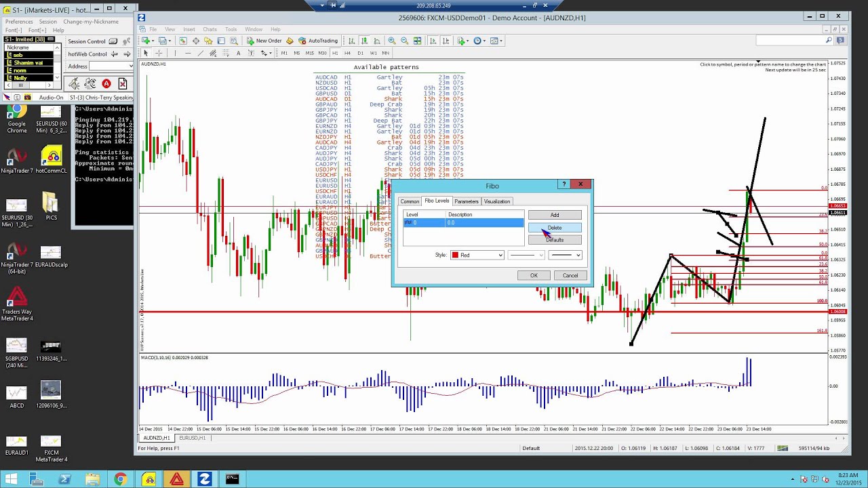Switch chart timeframe to D1
This screenshot has height=488, width=868.
pyautogui.click(x=360, y=53)
